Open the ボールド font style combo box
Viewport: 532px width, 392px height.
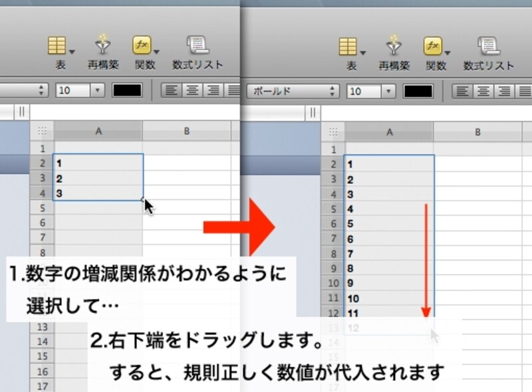click(x=279, y=90)
